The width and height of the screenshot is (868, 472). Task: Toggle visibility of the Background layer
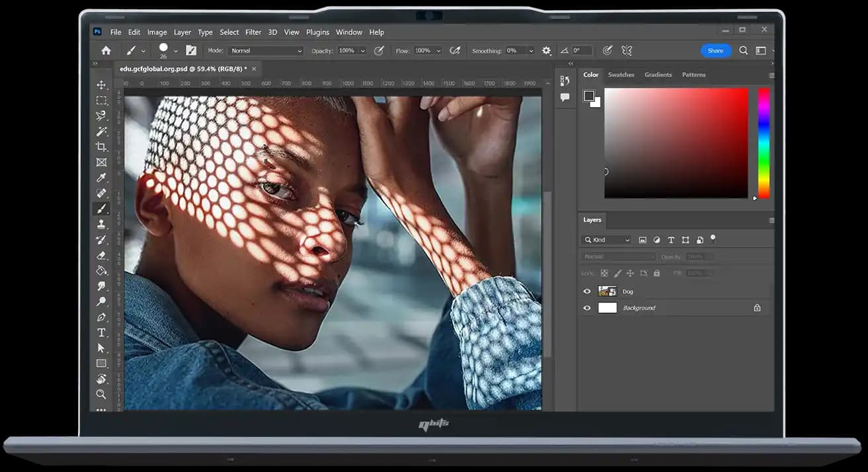pos(586,308)
